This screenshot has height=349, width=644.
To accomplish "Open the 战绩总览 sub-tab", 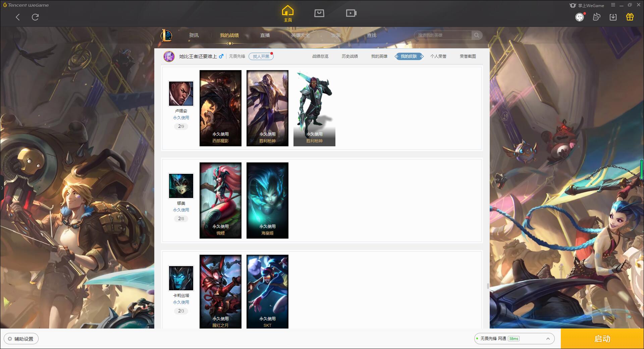I will pos(320,56).
